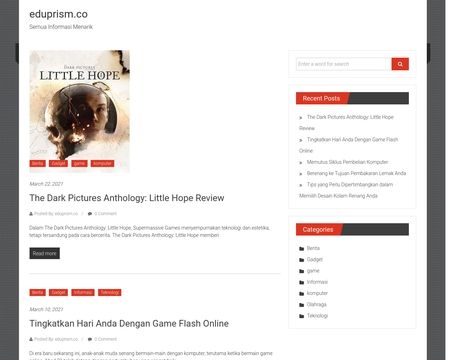
Task: Open The Dark Pictures Anthology post title
Action: click(127, 198)
